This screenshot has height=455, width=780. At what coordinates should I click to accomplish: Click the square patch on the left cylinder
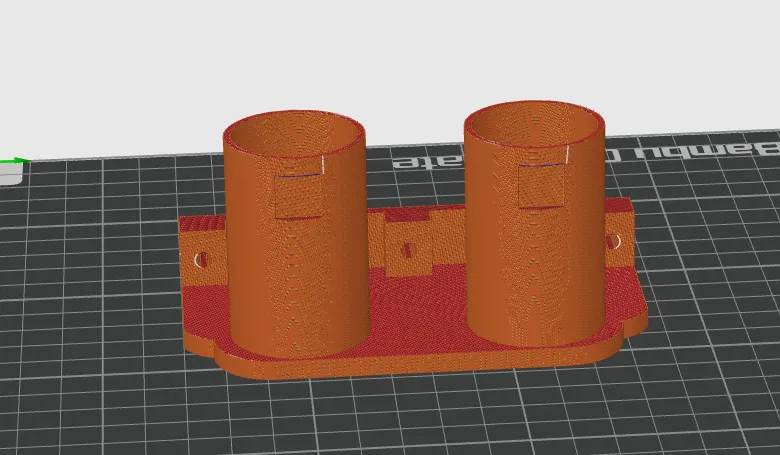click(x=299, y=196)
